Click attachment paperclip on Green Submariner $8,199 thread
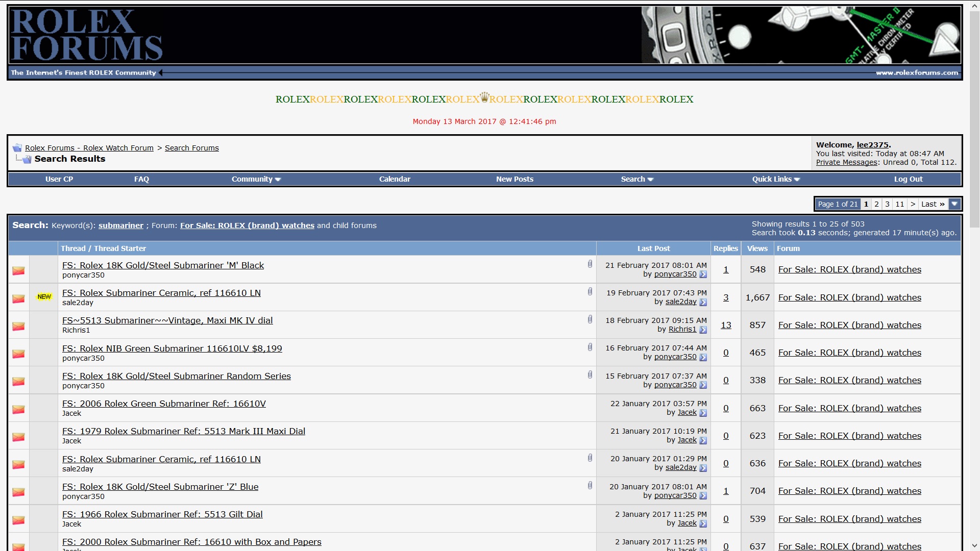 point(590,347)
